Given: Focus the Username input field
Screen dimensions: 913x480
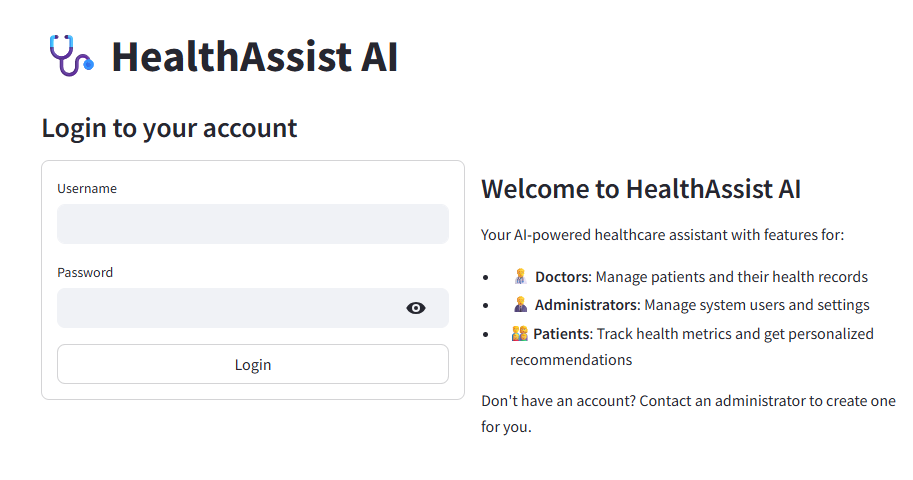Looking at the screenshot, I should 252,224.
